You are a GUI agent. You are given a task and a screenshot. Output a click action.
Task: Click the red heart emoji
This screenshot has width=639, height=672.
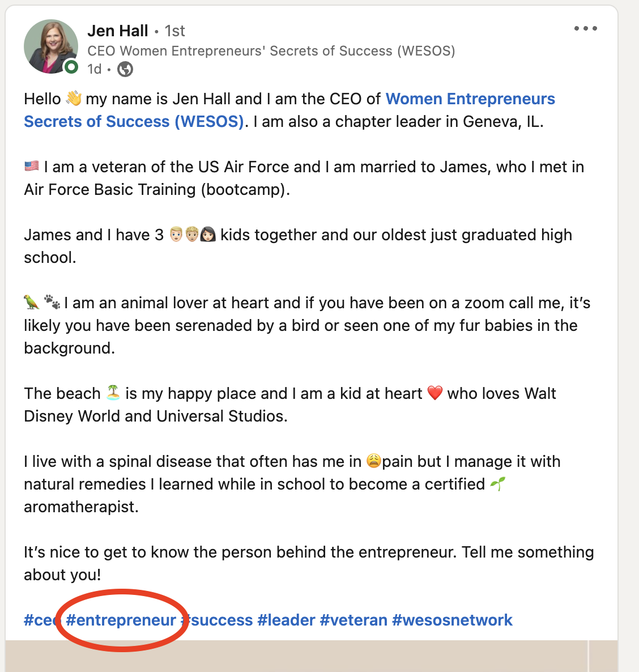435,393
